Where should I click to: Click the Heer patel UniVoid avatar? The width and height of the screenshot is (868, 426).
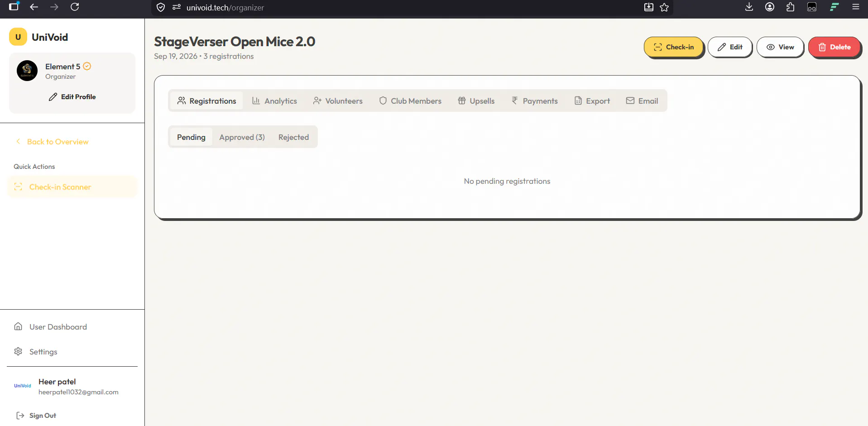pos(23,386)
